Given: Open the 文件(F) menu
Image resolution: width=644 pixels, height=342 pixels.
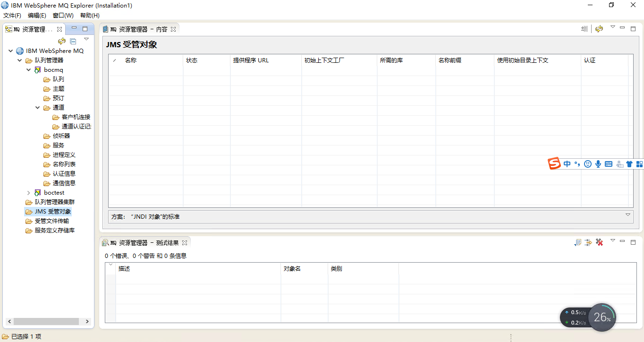Looking at the screenshot, I should coord(12,15).
